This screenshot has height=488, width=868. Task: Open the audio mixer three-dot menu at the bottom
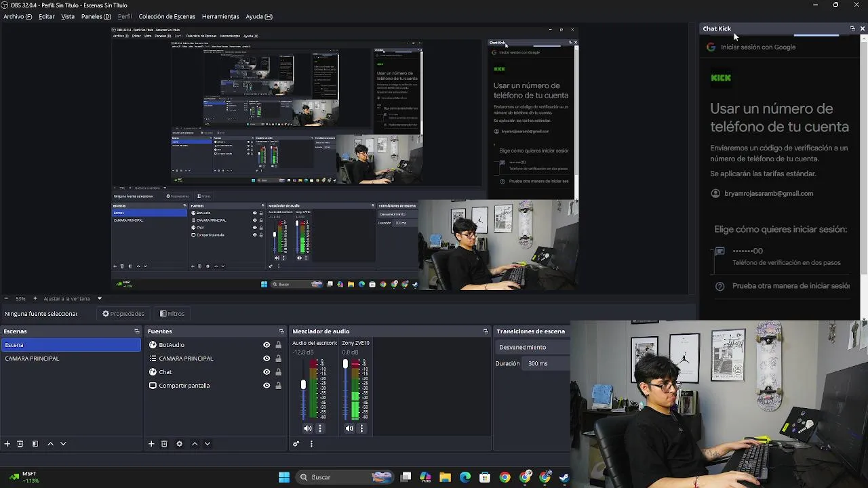311,444
